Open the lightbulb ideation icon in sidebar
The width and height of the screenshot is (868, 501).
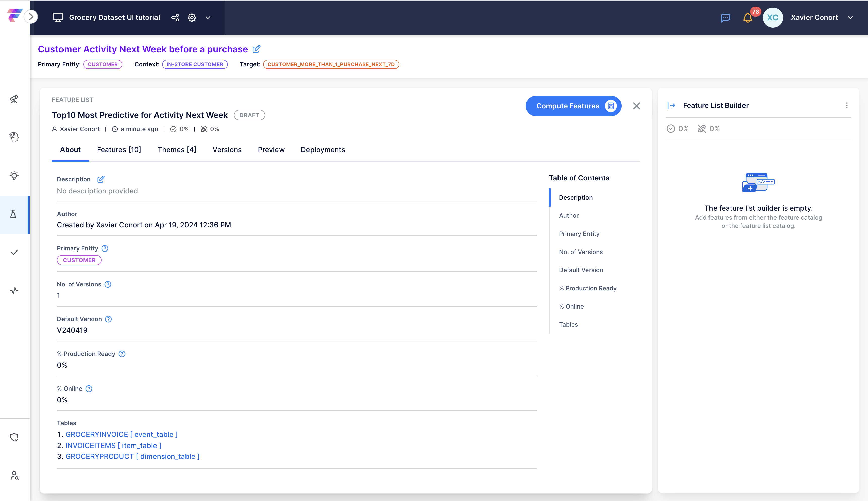14,176
